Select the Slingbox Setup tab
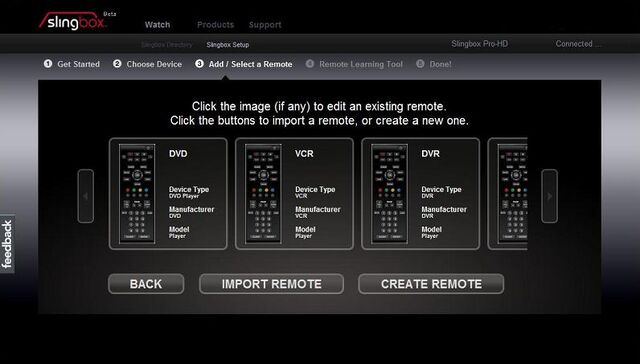 point(227,45)
